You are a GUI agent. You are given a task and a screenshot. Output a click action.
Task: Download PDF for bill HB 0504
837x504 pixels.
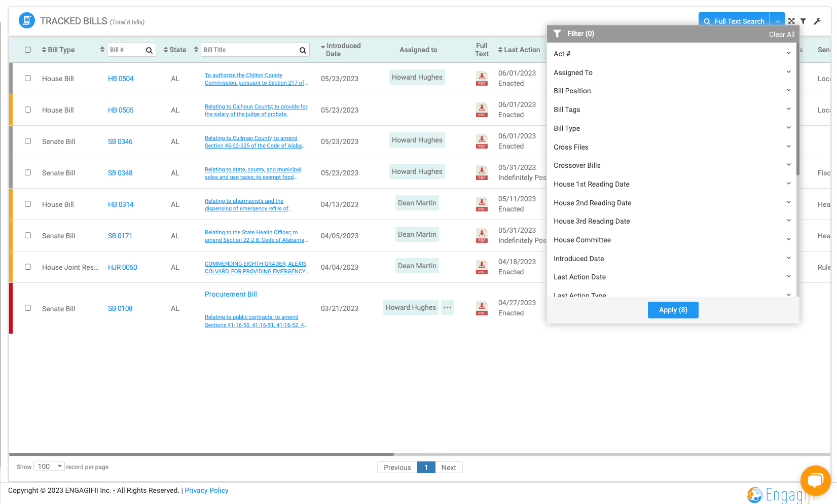coord(482,79)
